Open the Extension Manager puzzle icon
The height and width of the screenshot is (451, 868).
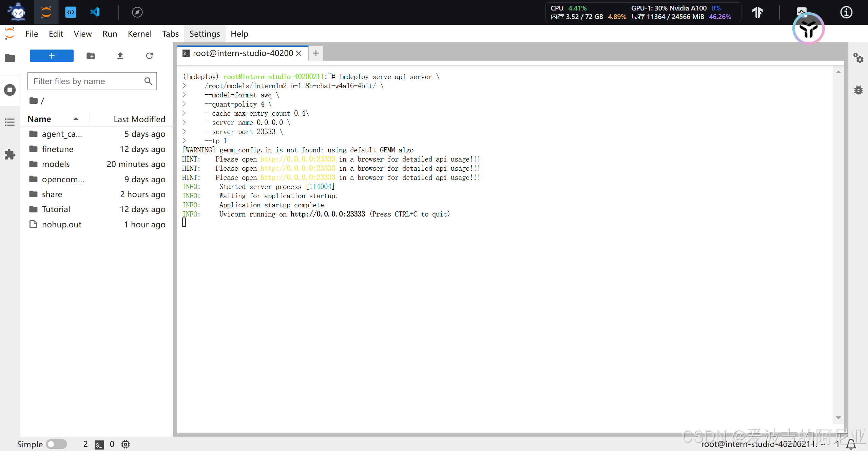click(x=10, y=154)
